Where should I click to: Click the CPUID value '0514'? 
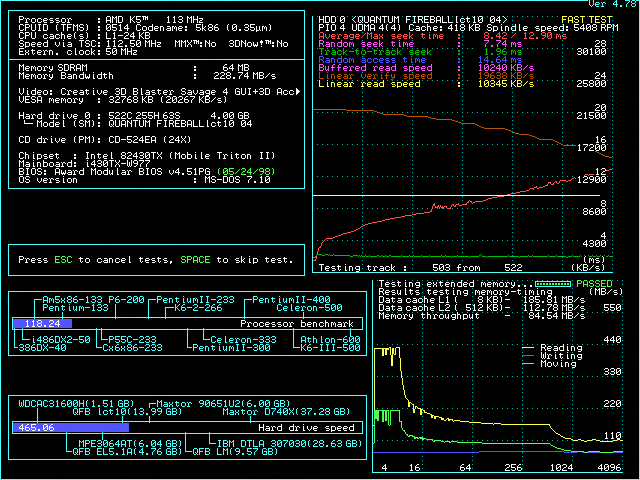click(117, 28)
